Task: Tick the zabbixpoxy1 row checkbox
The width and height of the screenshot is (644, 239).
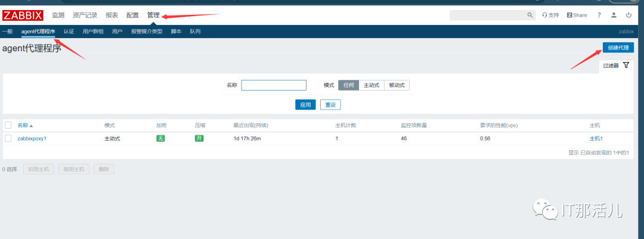Action: 8,138
